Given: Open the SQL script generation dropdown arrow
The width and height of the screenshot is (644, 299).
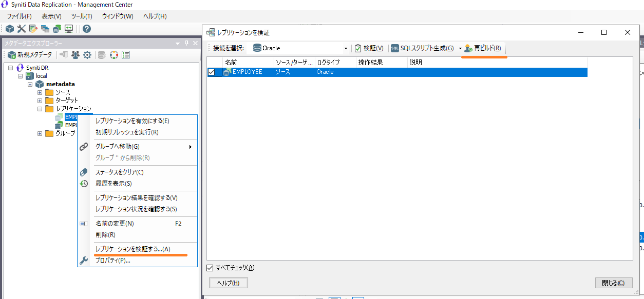Looking at the screenshot, I should pos(460,48).
